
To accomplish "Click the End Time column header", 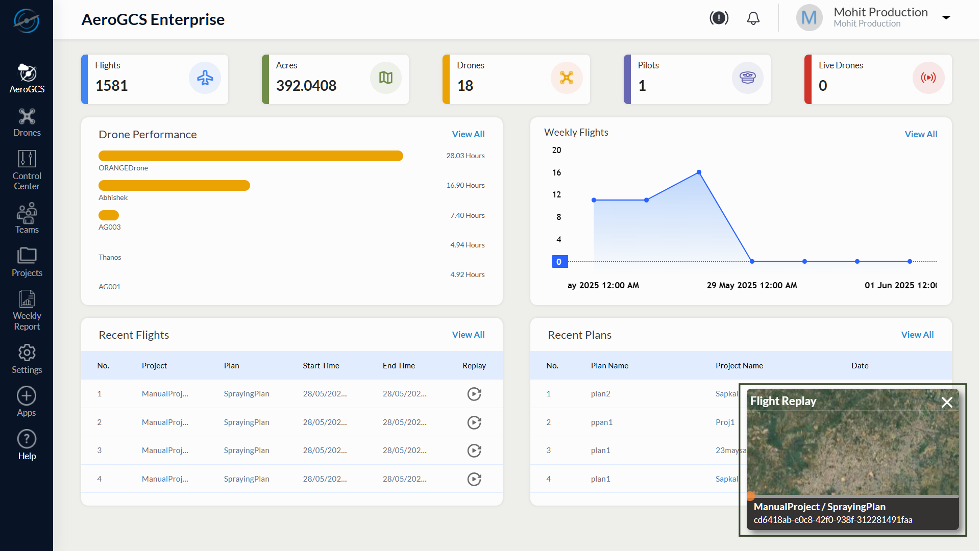I will click(x=399, y=366).
